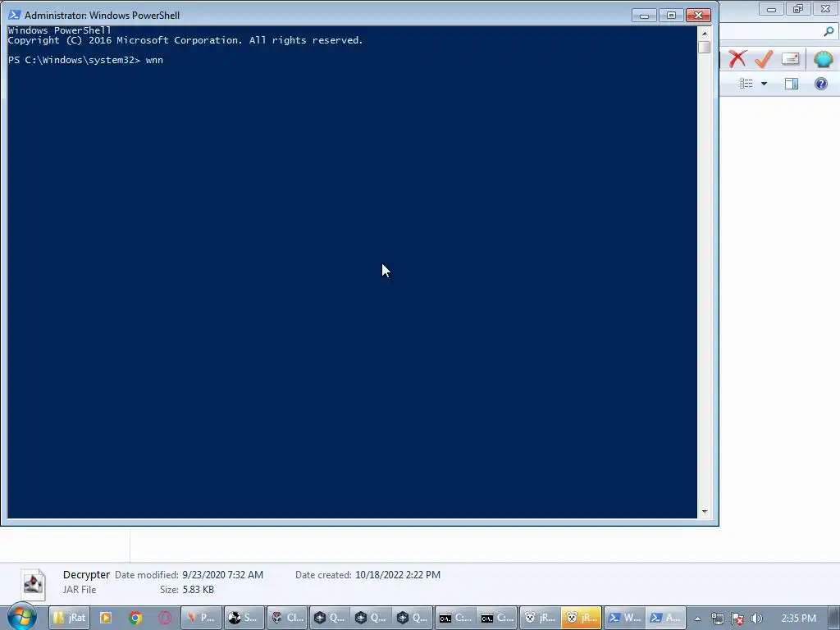Click the PowerShell vertical scrollbar thumb
This screenshot has height=630, width=840.
705,47
